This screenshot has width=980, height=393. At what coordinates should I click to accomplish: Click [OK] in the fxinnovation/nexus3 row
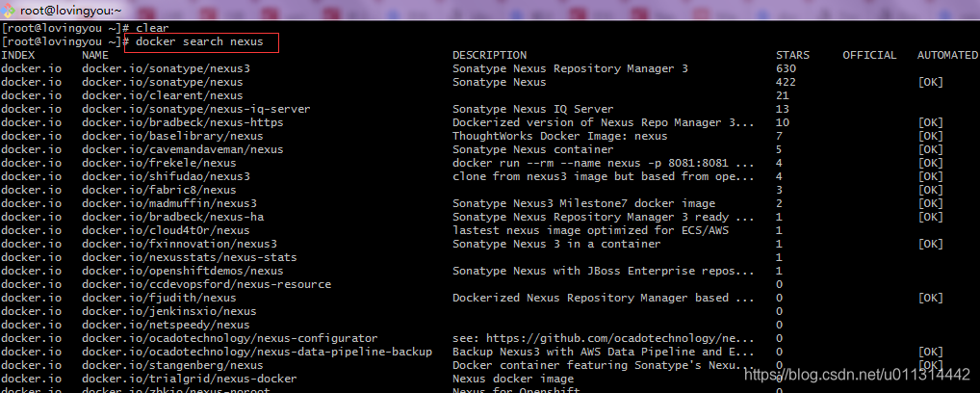[x=930, y=244]
